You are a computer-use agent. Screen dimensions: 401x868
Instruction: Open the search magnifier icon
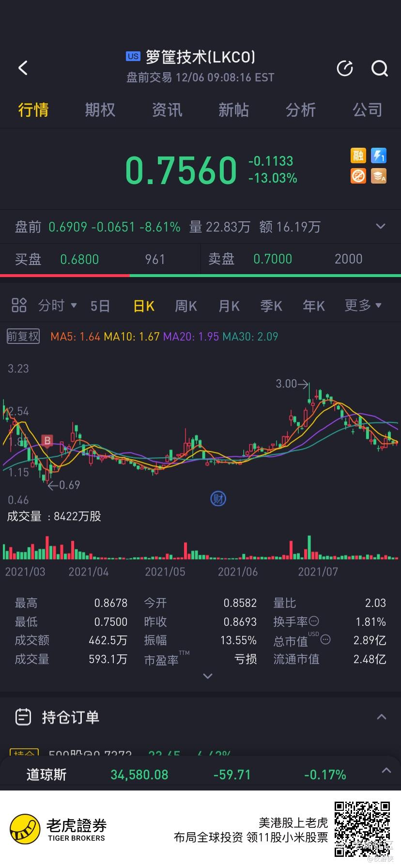pyautogui.click(x=380, y=69)
